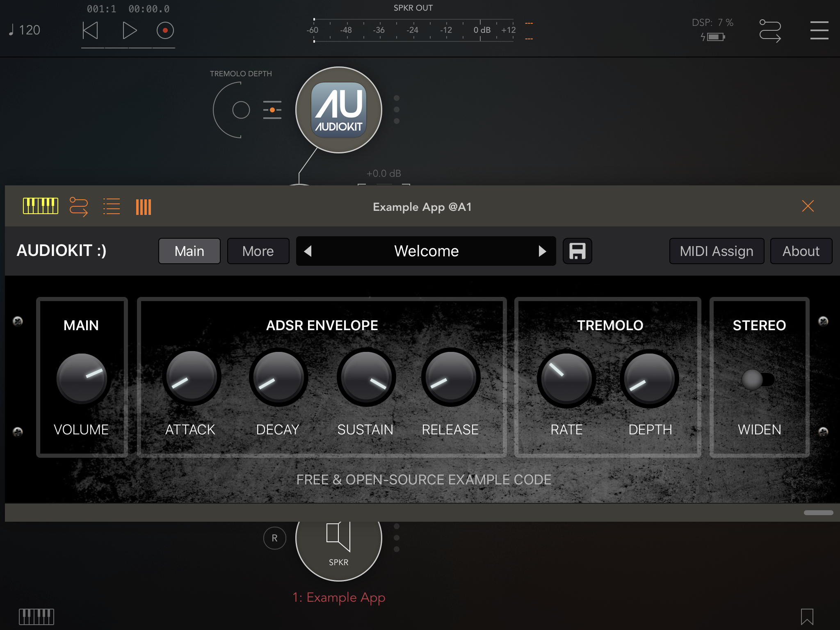Click the orange list icon in plugin header
The height and width of the screenshot is (630, 840).
111,206
